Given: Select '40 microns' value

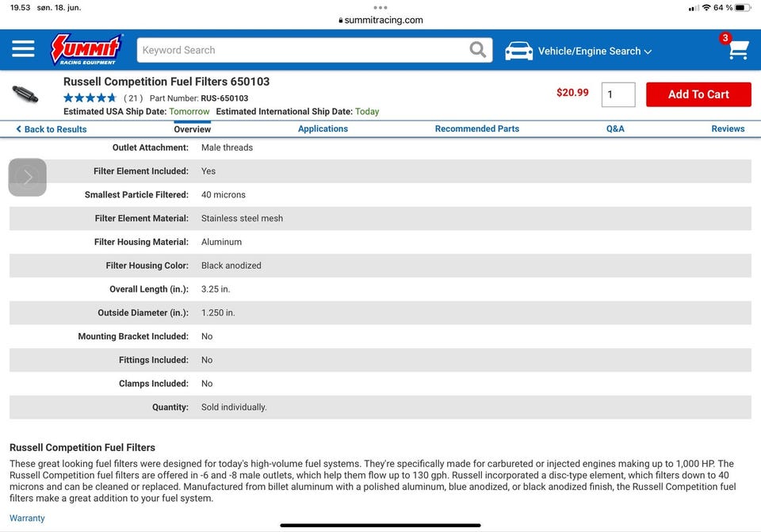Looking at the screenshot, I should point(224,195).
